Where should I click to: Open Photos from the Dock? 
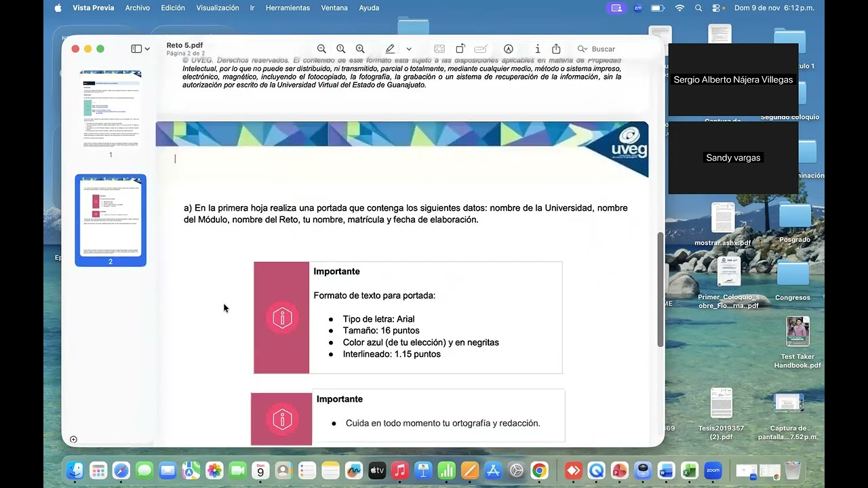(x=214, y=470)
